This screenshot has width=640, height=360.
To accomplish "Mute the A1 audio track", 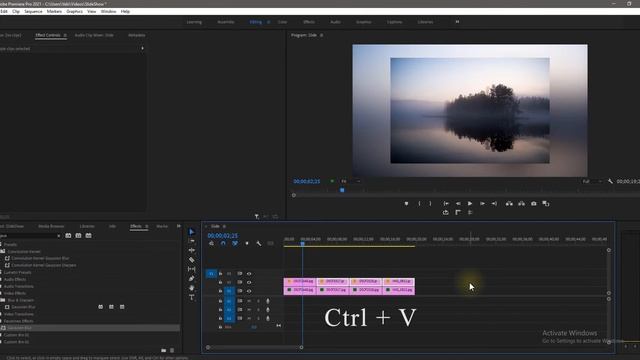I will [x=249, y=301].
